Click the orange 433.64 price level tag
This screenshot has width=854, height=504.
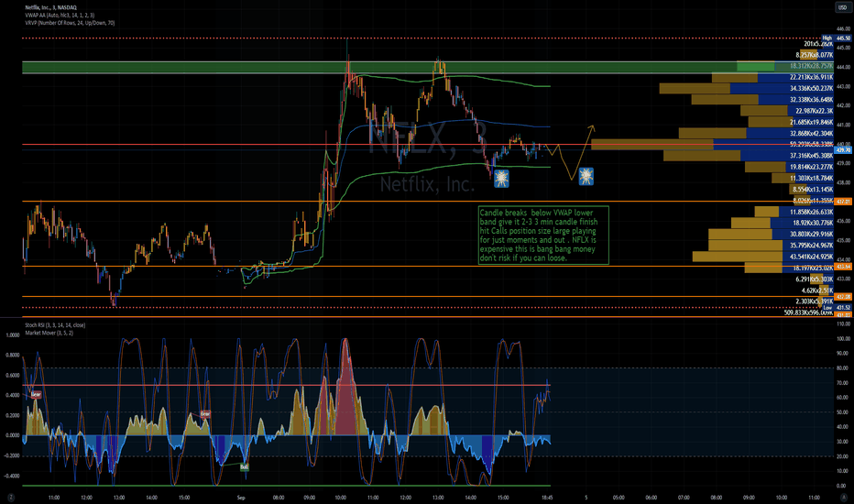click(843, 267)
